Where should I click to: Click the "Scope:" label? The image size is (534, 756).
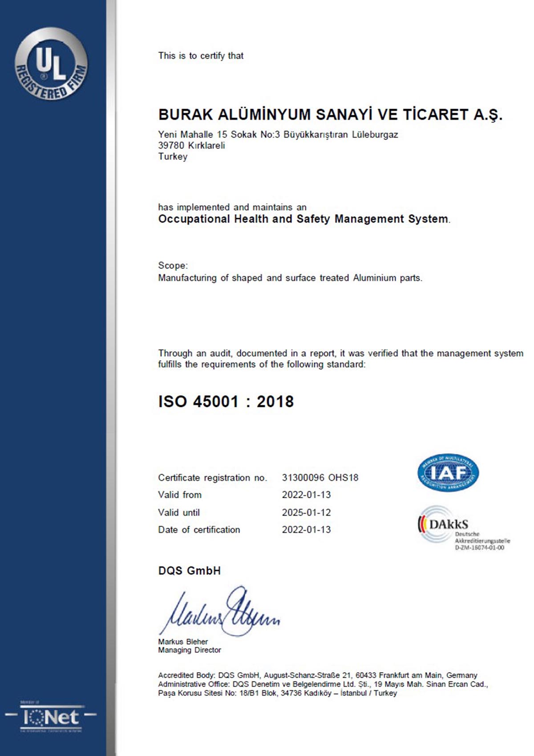(173, 265)
